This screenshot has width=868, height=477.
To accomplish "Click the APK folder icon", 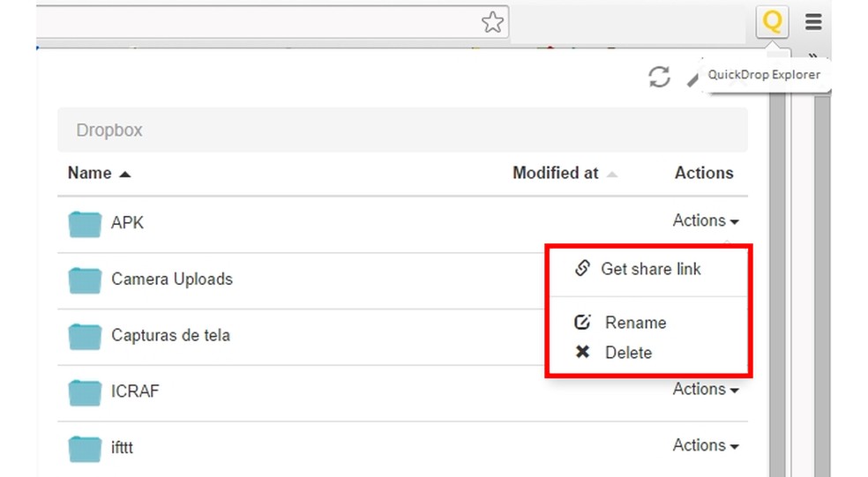I will (x=86, y=224).
